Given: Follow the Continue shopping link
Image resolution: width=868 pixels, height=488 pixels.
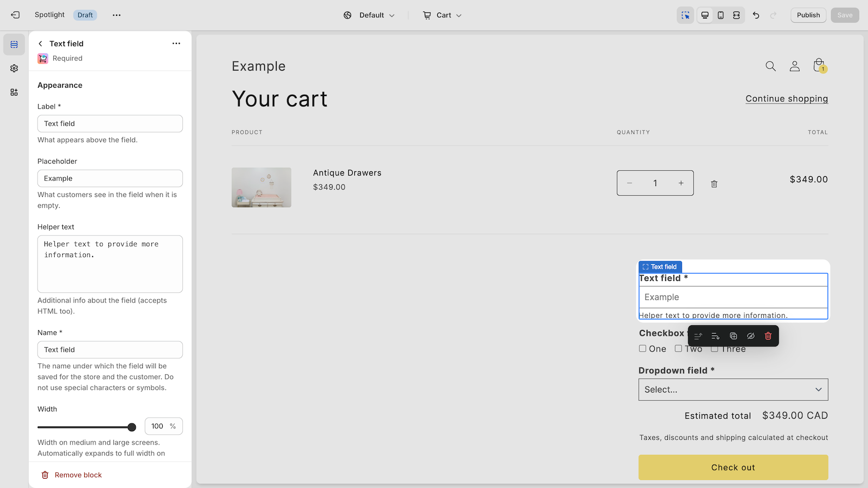Looking at the screenshot, I should tap(786, 99).
